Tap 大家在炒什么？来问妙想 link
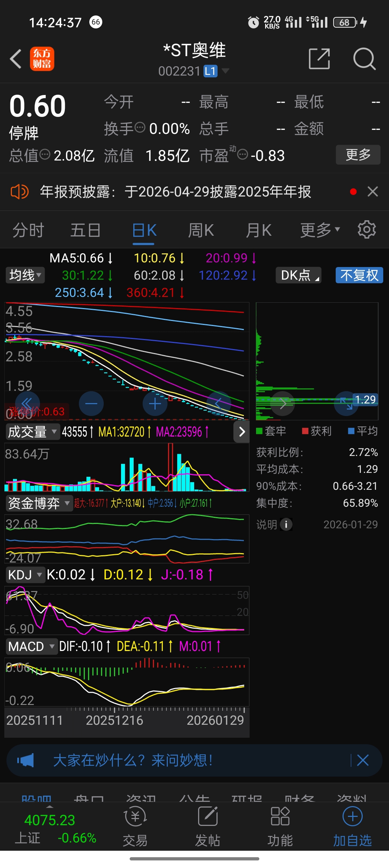 [x=133, y=760]
